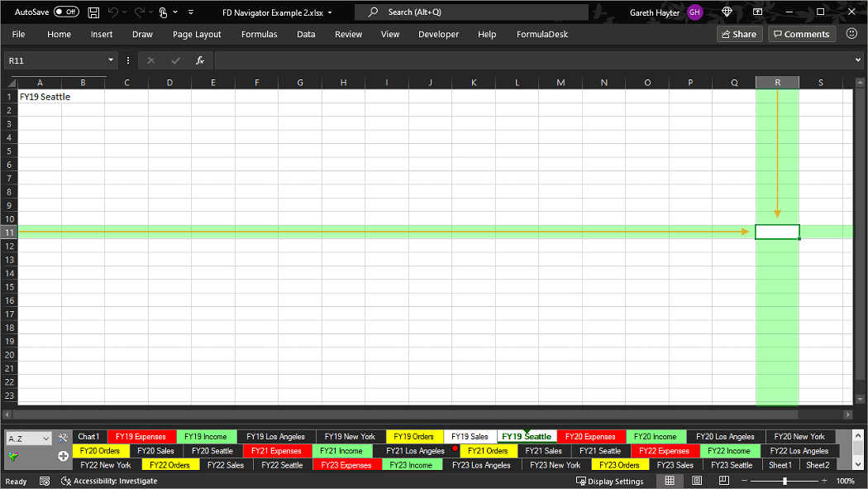868x489 pixels.
Task: Select the Normal view toggle in status bar
Action: point(669,480)
